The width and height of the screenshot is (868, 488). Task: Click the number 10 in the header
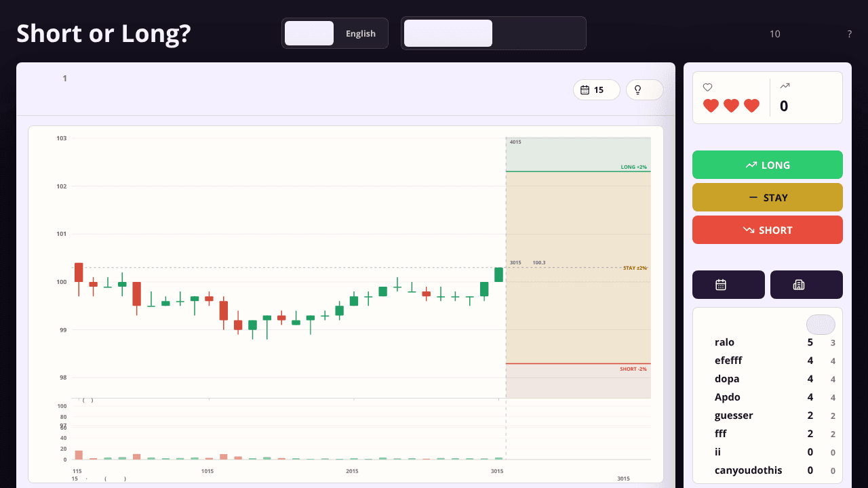pyautogui.click(x=775, y=34)
